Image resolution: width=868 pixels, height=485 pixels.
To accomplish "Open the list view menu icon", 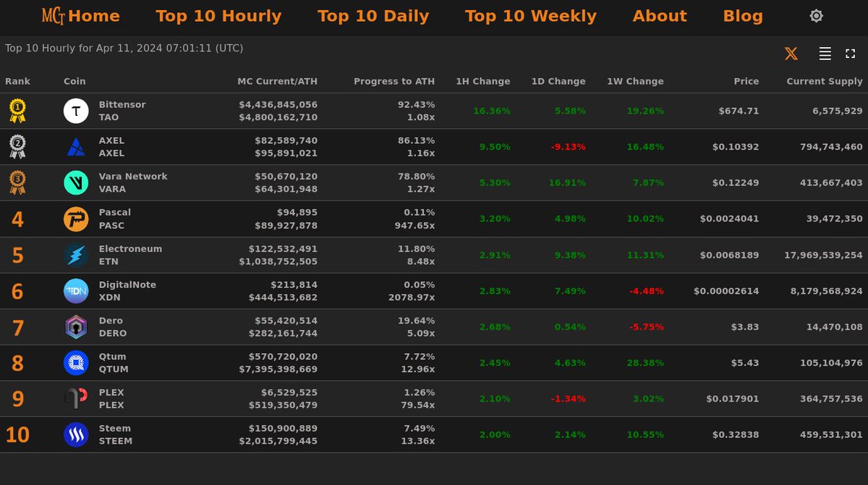I will tap(825, 54).
